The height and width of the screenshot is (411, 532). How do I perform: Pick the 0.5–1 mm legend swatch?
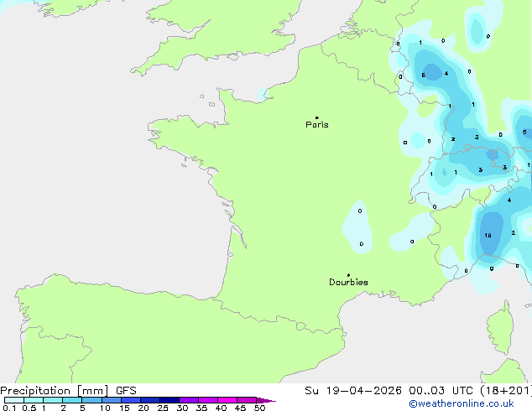pos(34,400)
